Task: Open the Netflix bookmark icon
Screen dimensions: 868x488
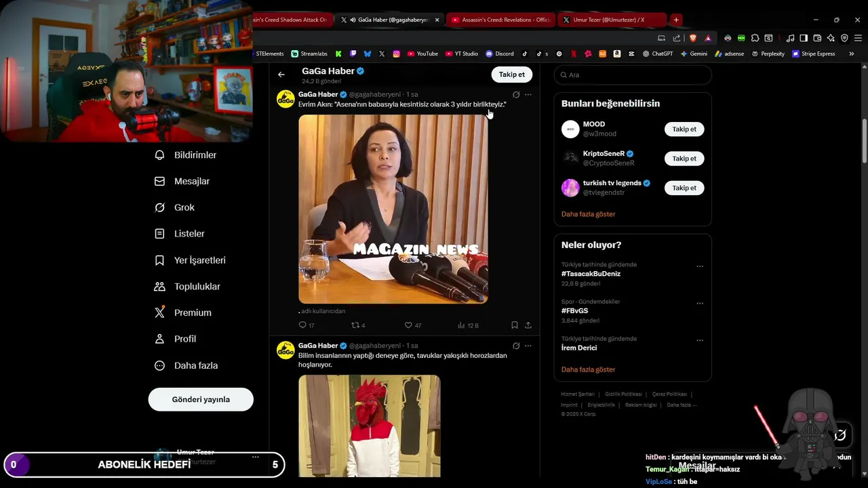Action: [x=574, y=54]
